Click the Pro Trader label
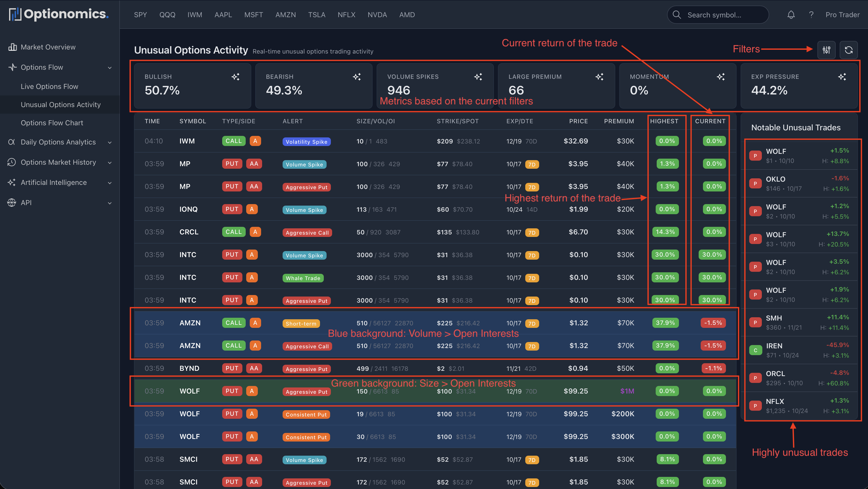Viewport: 868px width, 489px height. 842,14
